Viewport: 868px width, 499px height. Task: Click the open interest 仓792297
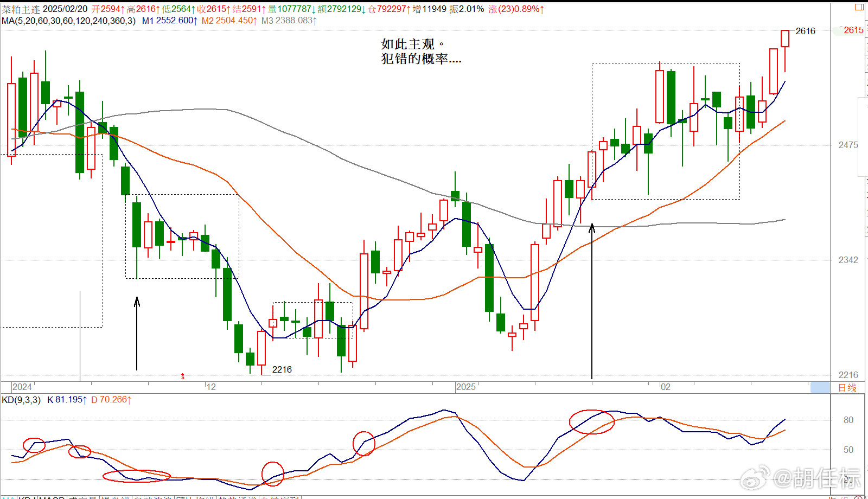click(x=390, y=9)
